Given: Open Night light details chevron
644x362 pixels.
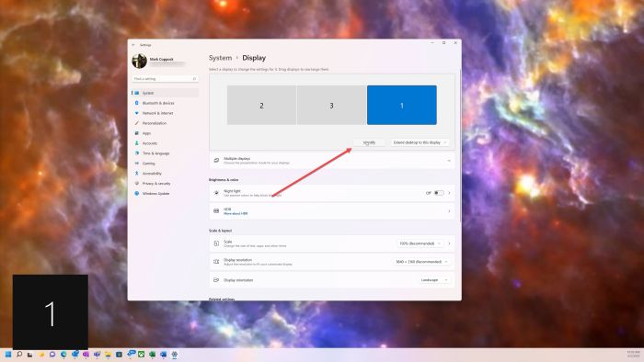Looking at the screenshot, I should (449, 193).
